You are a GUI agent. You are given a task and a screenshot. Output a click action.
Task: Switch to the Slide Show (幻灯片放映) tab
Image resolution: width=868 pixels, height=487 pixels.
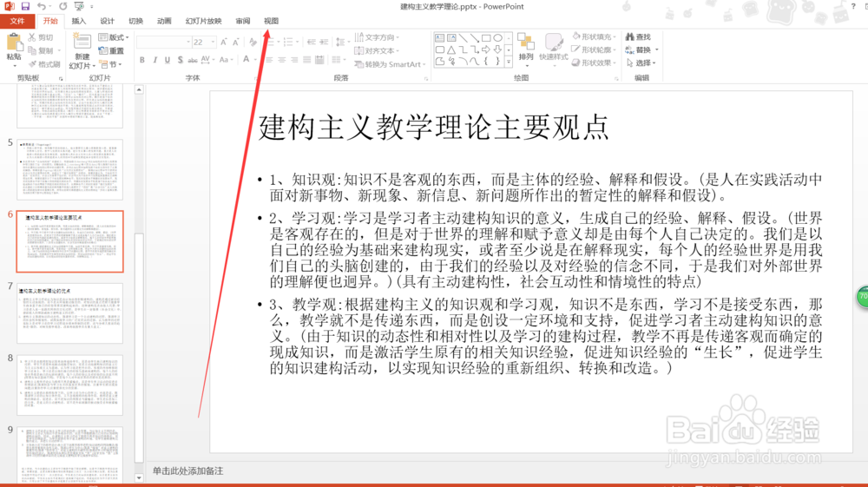point(203,21)
